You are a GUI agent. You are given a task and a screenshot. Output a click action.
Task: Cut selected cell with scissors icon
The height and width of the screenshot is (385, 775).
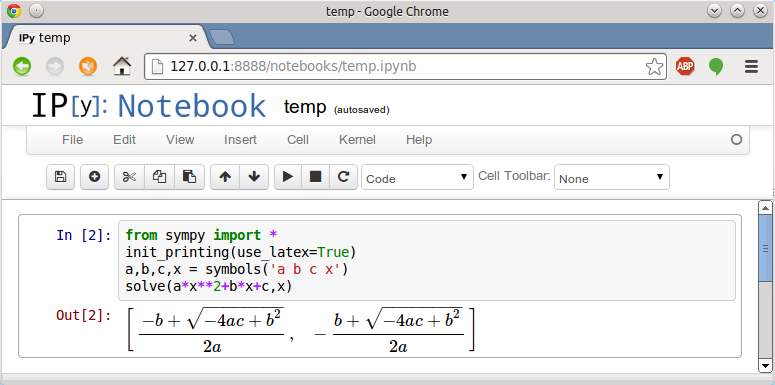[x=129, y=177]
